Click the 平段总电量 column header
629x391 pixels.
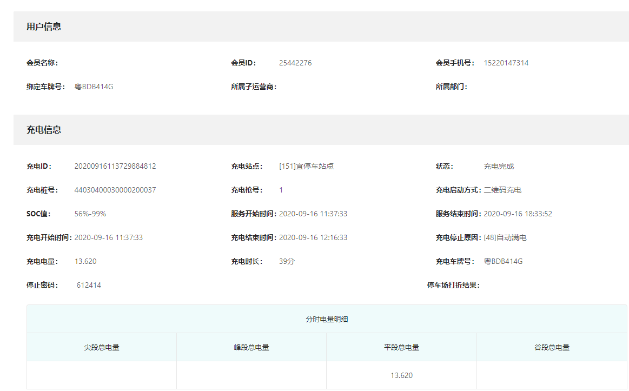(402, 347)
